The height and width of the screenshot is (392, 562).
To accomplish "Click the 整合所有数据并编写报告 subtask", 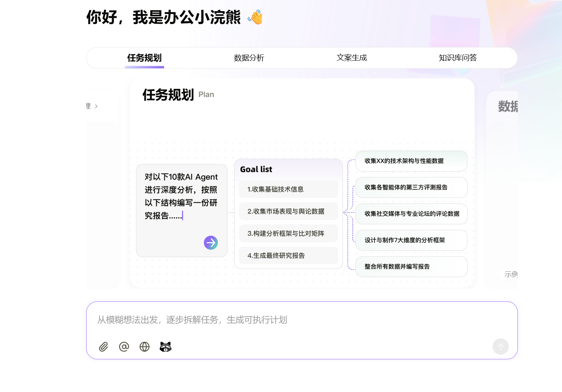I will tap(411, 267).
